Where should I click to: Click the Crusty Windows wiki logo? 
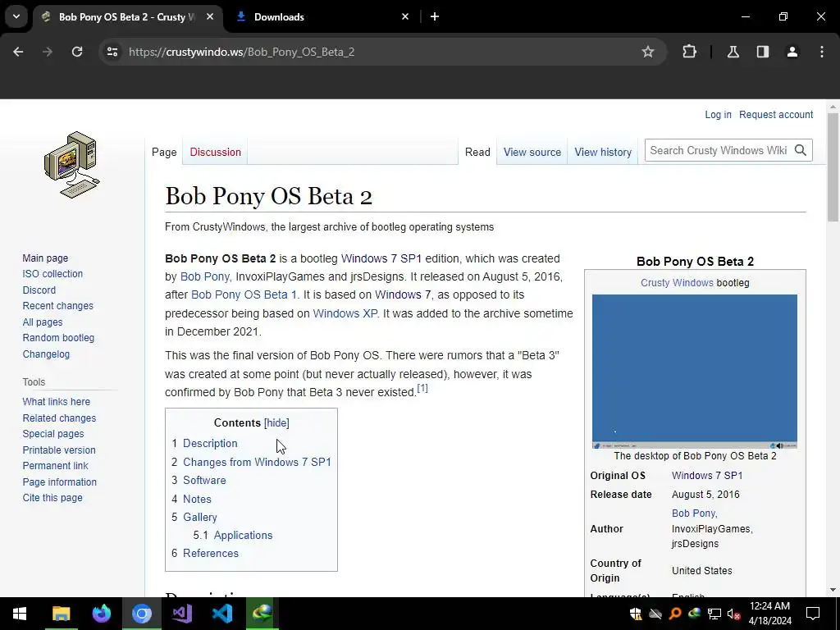coord(71,164)
